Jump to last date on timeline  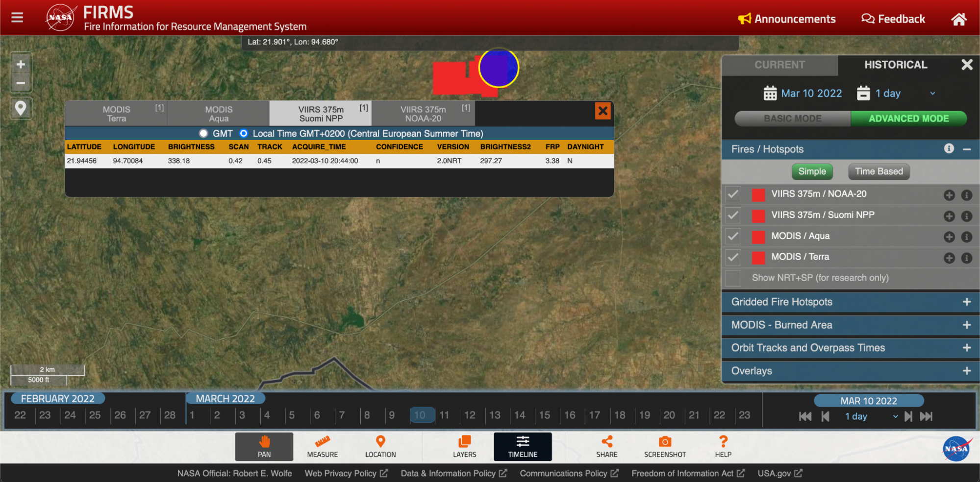926,416
